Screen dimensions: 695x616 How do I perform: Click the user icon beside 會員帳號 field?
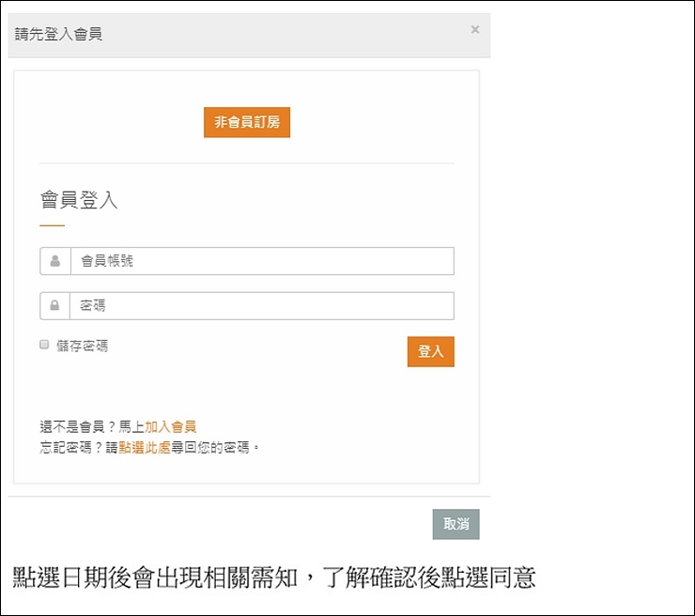point(55,261)
